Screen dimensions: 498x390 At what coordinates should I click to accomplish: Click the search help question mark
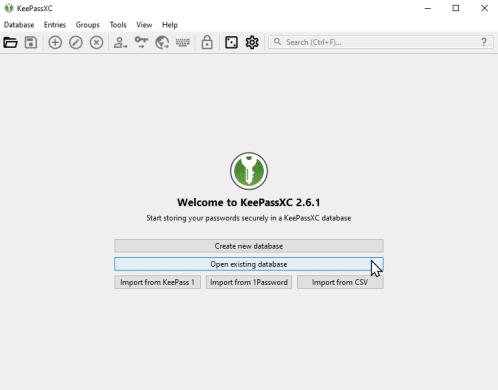pos(484,42)
